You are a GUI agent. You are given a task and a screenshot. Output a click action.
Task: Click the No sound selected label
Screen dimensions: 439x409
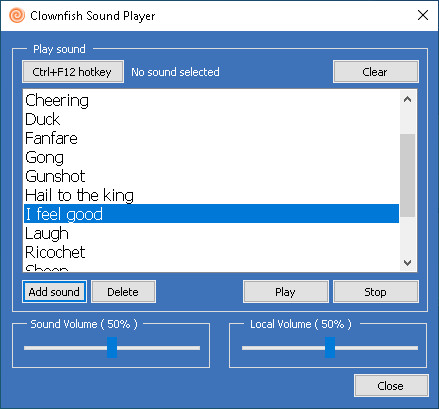[x=175, y=72]
